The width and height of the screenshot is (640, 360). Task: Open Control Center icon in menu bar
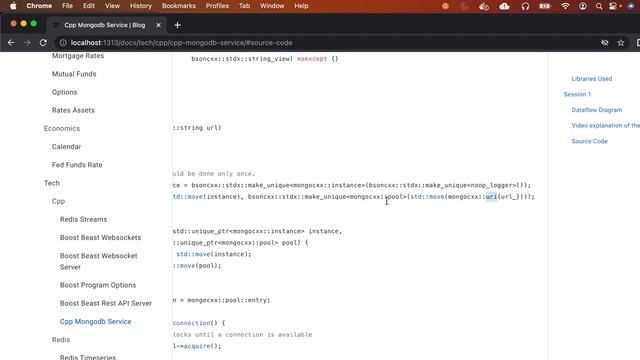click(x=613, y=6)
